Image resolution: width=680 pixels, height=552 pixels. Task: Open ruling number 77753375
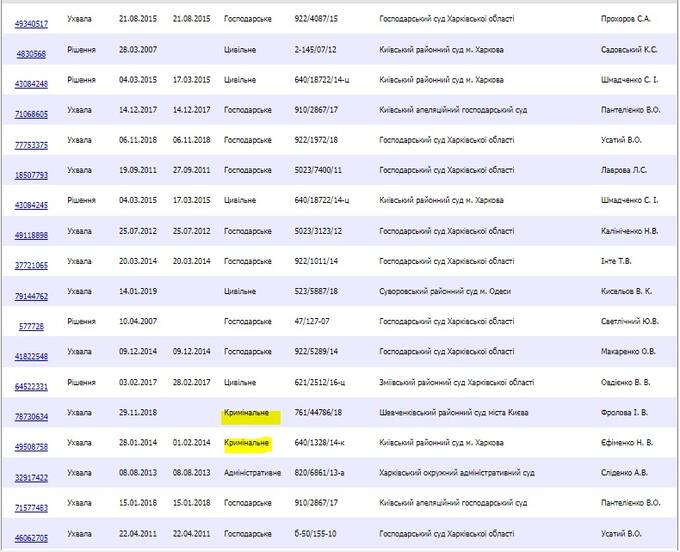coord(31,145)
